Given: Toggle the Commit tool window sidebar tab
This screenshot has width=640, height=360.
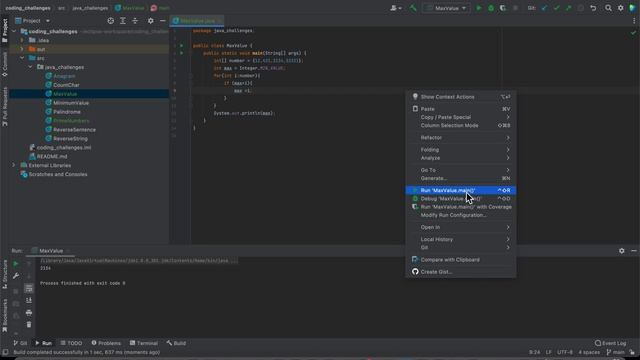Looking at the screenshot, I should (x=5, y=64).
